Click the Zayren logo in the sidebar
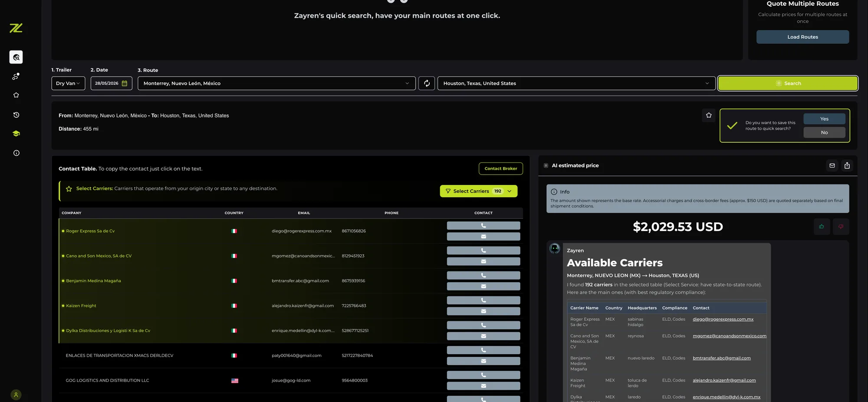 point(16,28)
